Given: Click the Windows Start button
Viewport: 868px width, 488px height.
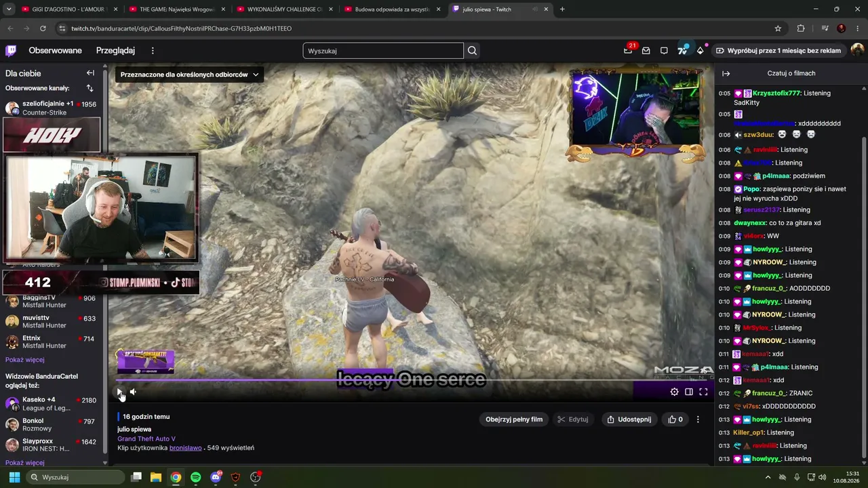Looking at the screenshot, I should pyautogui.click(x=14, y=477).
